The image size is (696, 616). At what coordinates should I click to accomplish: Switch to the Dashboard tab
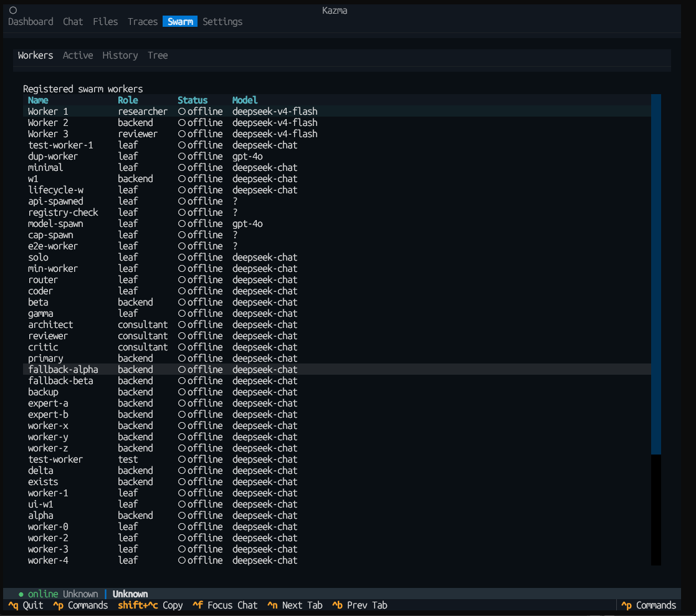(31, 22)
